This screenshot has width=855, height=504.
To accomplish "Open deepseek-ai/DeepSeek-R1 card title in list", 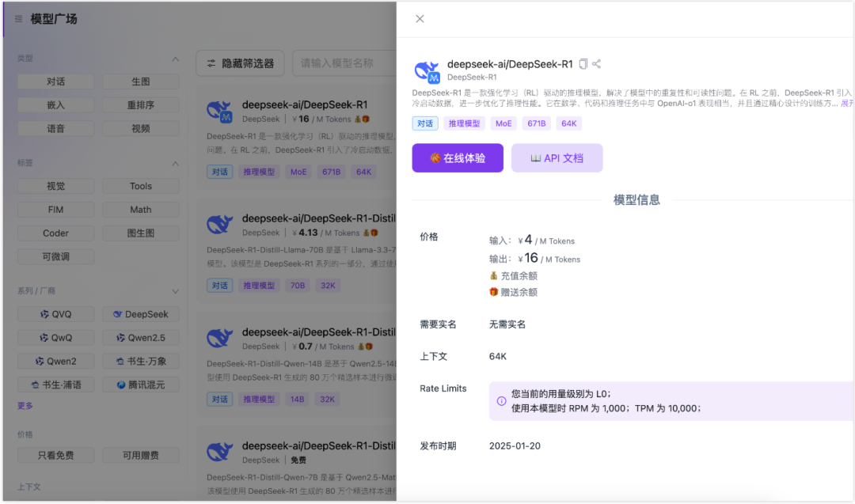I will [x=305, y=104].
